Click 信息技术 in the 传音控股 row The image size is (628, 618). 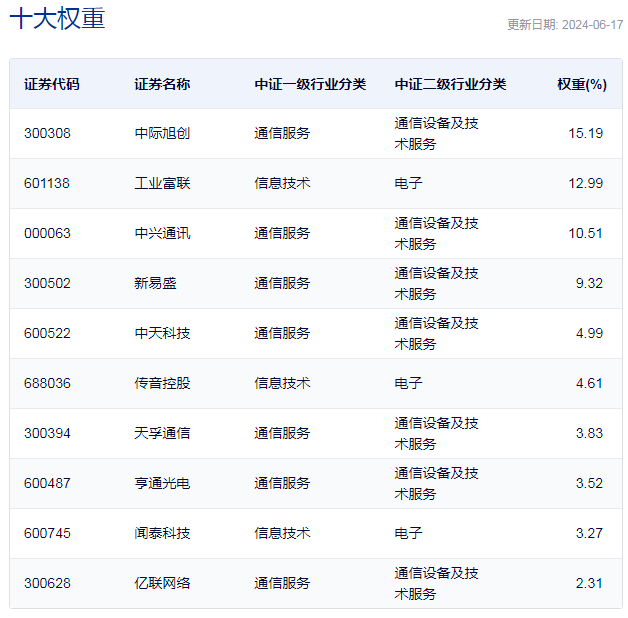tap(282, 383)
